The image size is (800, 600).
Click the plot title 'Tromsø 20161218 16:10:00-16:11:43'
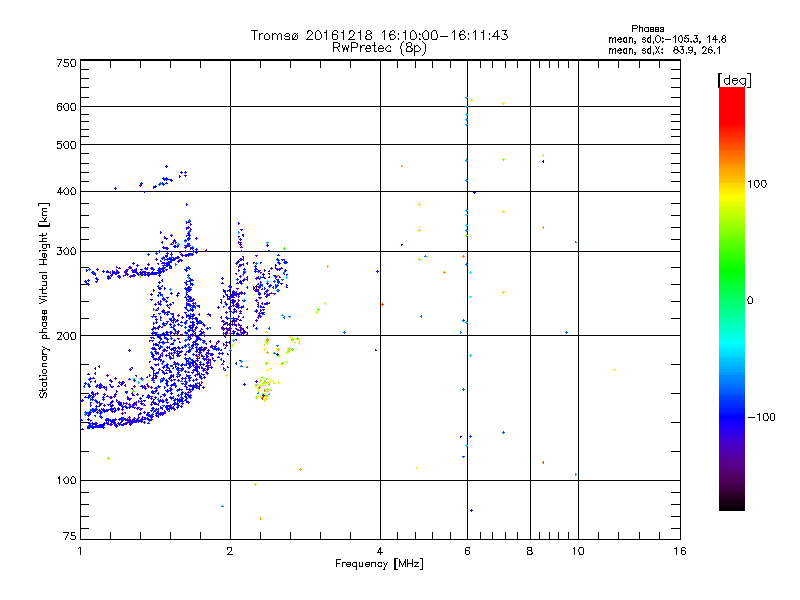379,35
